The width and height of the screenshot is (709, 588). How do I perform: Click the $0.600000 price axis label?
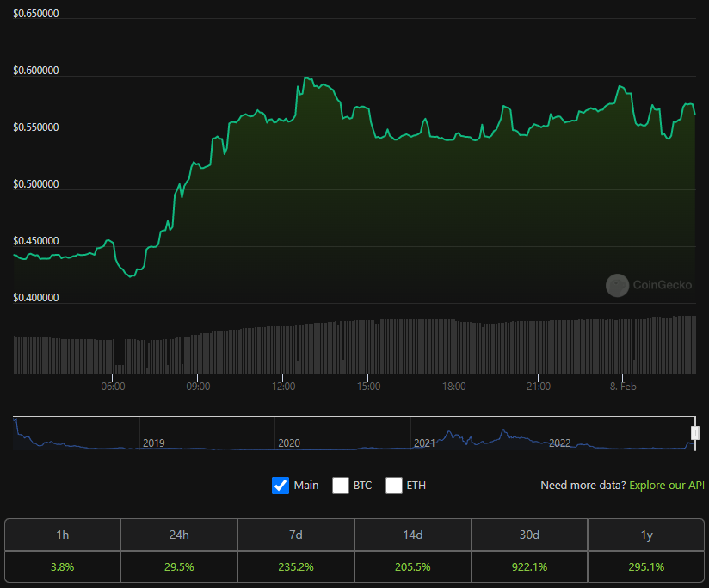36,71
